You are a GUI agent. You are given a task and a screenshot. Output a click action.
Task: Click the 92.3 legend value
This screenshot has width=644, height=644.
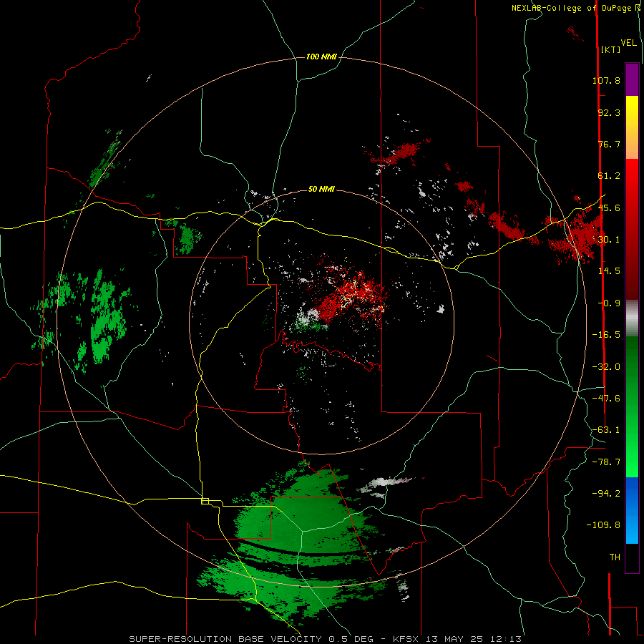pyautogui.click(x=609, y=112)
